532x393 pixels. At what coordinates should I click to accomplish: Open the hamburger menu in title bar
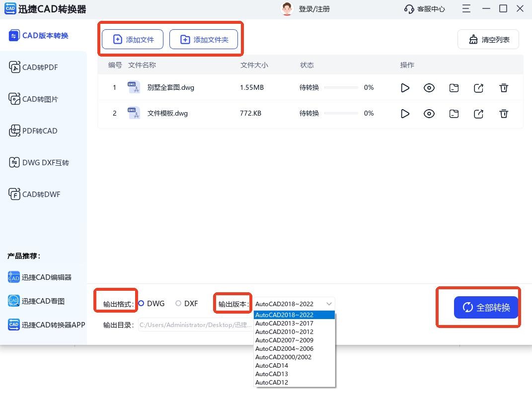point(466,9)
